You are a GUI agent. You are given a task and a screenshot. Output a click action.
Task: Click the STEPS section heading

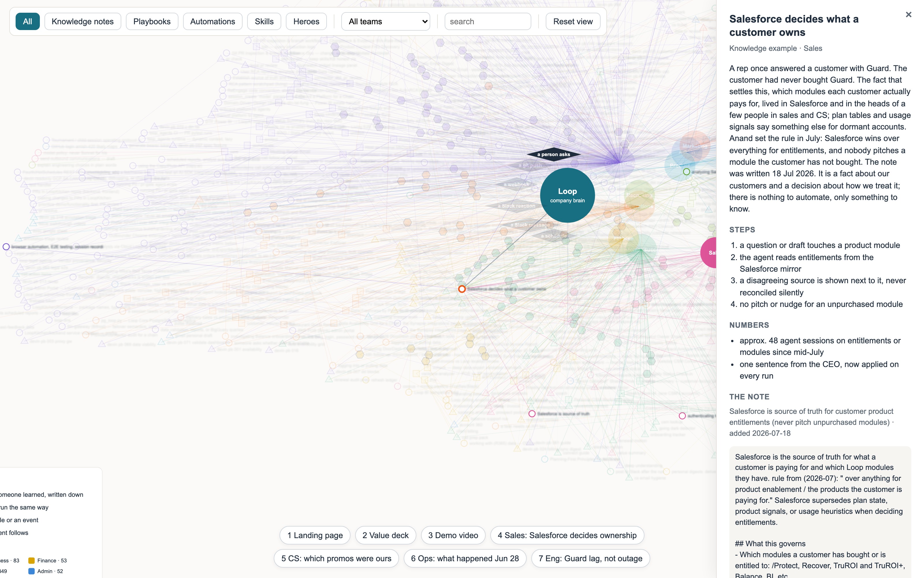(742, 230)
